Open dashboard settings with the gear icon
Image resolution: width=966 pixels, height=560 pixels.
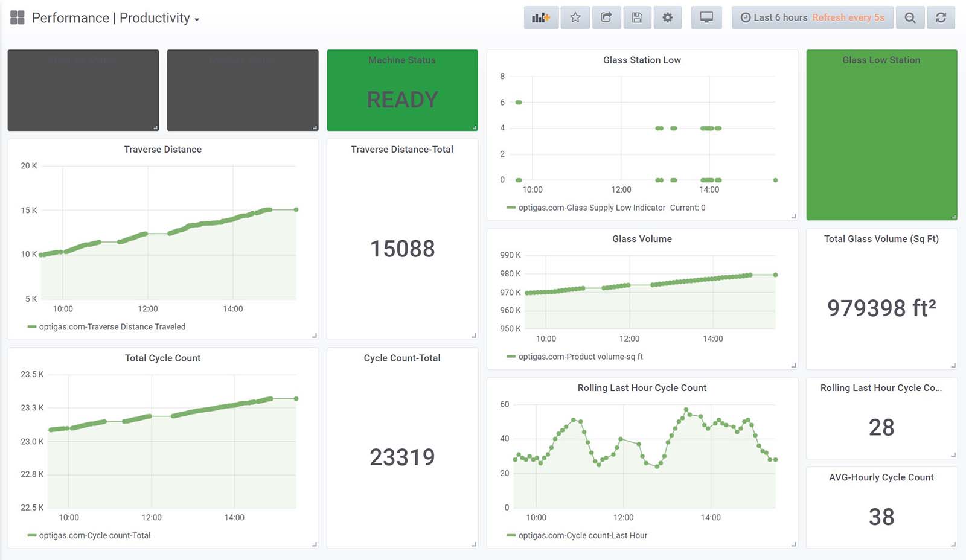coord(668,17)
